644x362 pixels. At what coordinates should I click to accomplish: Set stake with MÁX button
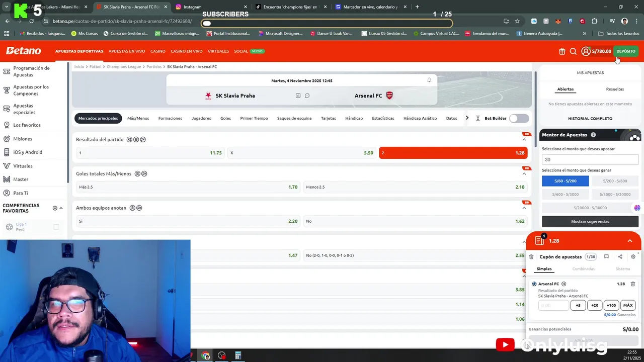628,305
